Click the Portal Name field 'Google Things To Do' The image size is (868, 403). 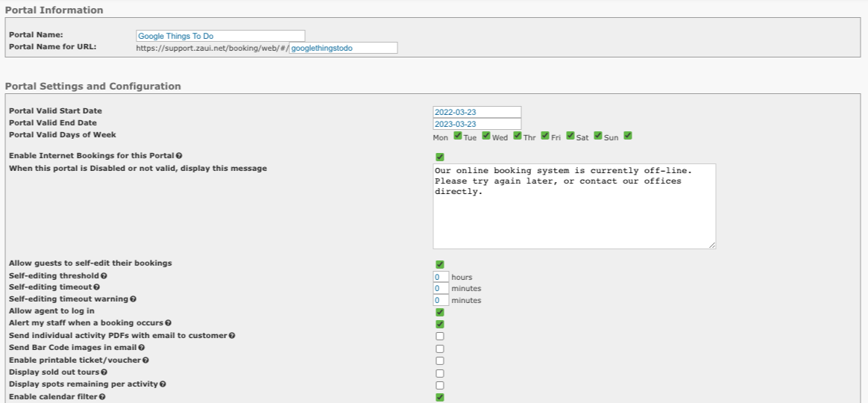(x=220, y=36)
